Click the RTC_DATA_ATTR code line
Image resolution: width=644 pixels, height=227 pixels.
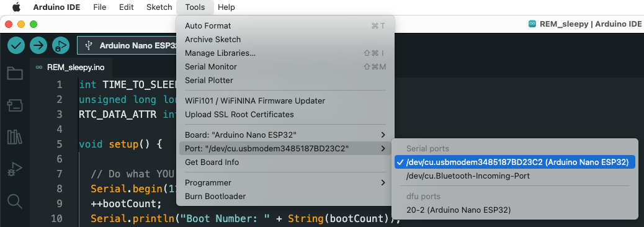(127, 115)
